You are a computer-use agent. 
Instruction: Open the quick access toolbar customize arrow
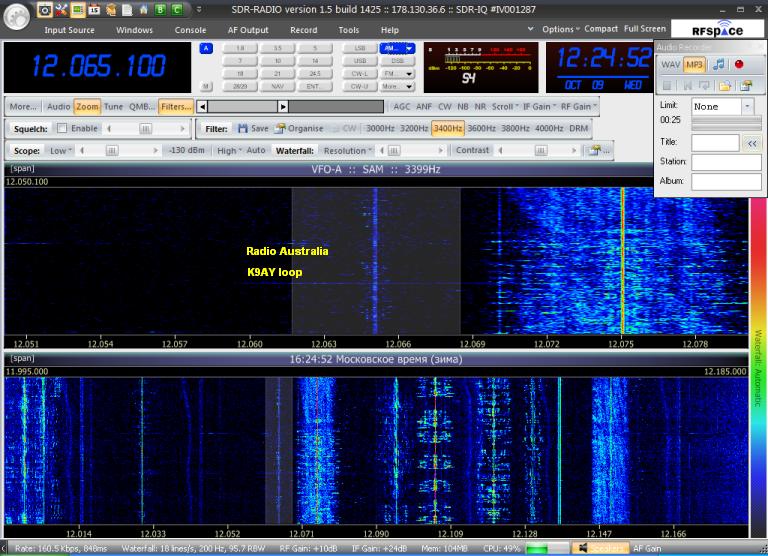(199, 9)
